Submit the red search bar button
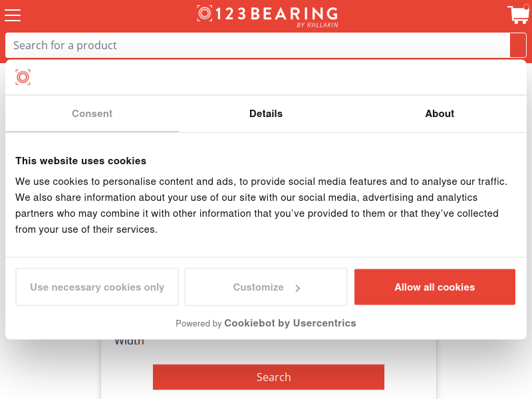 pos(518,45)
